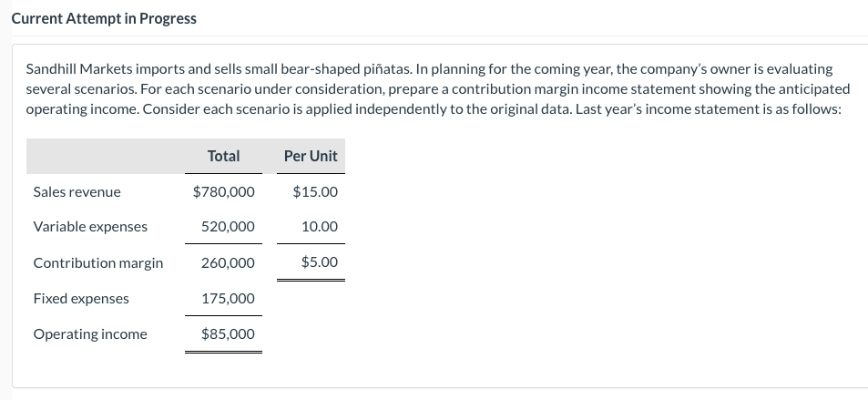Select the $780,000 sales revenue total
Image resolution: width=868 pixels, height=400 pixels.
click(224, 191)
